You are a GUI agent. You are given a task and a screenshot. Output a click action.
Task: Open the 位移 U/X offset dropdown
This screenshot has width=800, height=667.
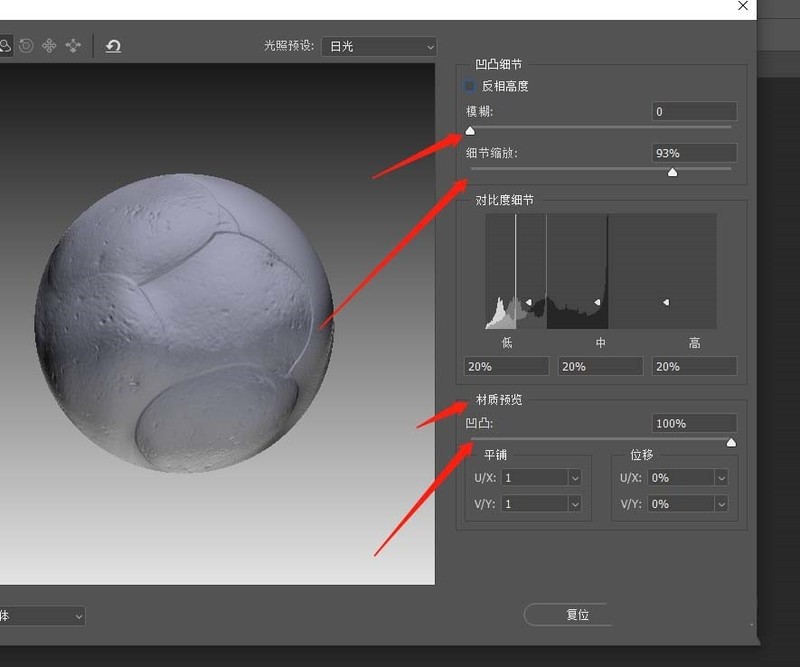pyautogui.click(x=722, y=477)
